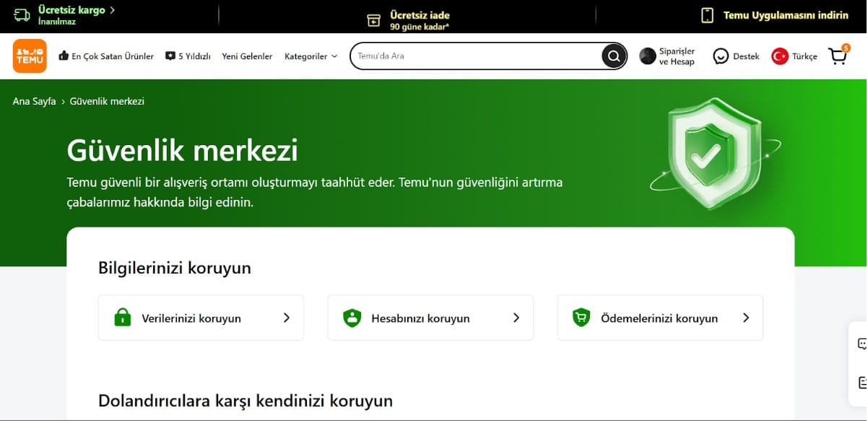868x428 pixels.
Task: Expand the Verilerinizi koruyun card
Action: click(200, 318)
